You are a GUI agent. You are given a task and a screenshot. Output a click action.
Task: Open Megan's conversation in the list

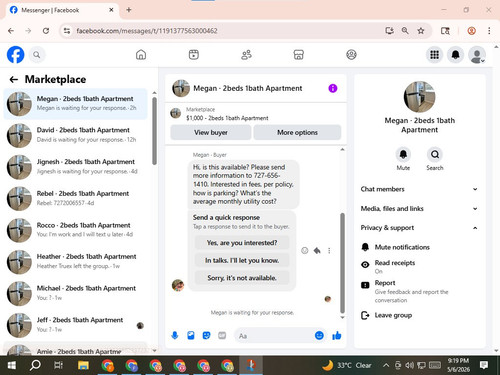(x=75, y=104)
